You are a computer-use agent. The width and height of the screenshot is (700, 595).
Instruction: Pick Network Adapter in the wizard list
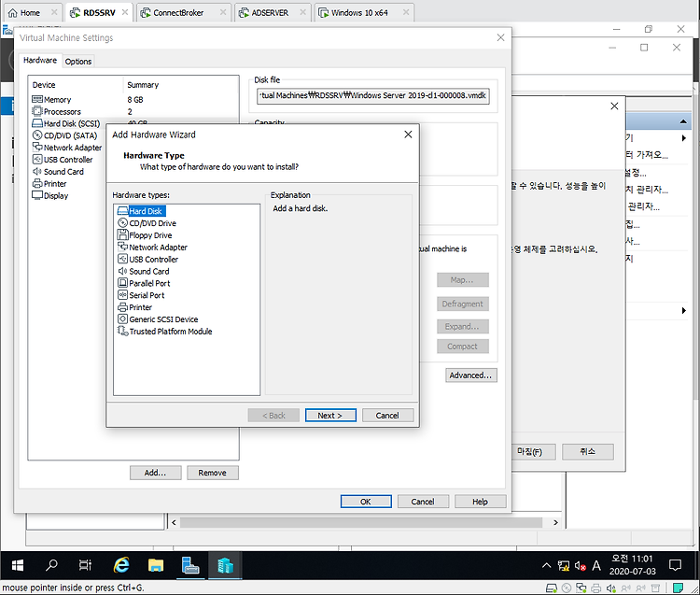(152, 248)
